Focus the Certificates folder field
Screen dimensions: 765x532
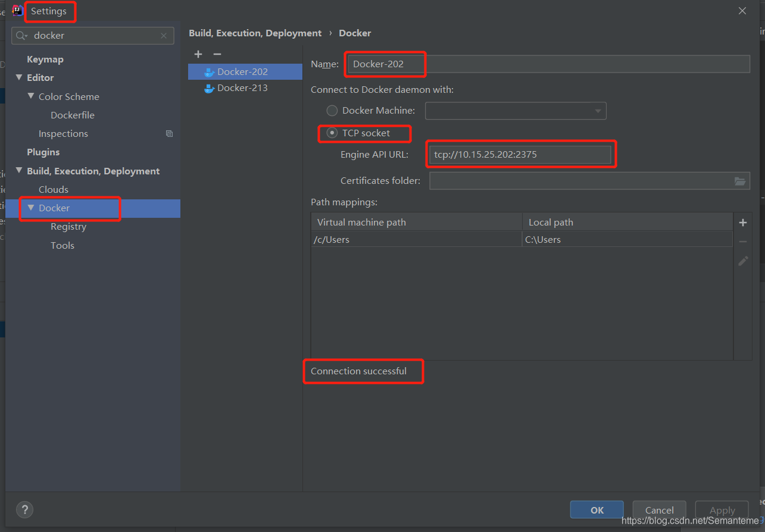[589, 181]
